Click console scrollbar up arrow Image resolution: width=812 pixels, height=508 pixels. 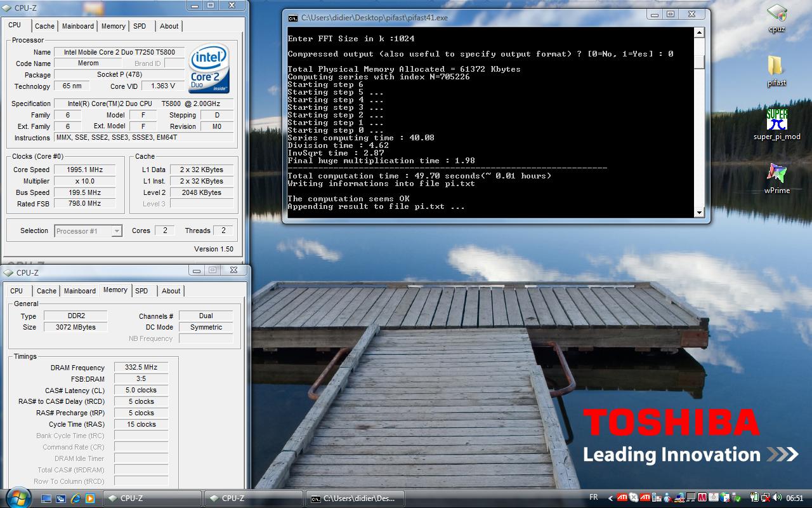[699, 32]
